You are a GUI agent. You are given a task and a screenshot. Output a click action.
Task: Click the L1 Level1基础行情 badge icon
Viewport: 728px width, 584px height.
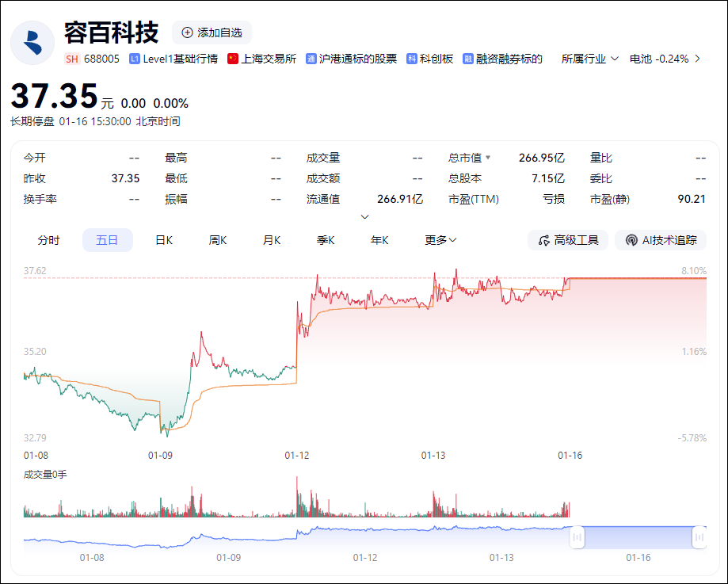click(135, 59)
